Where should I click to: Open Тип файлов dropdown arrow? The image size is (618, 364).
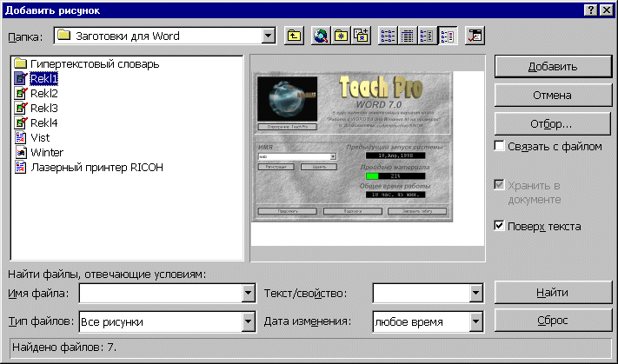(x=248, y=321)
